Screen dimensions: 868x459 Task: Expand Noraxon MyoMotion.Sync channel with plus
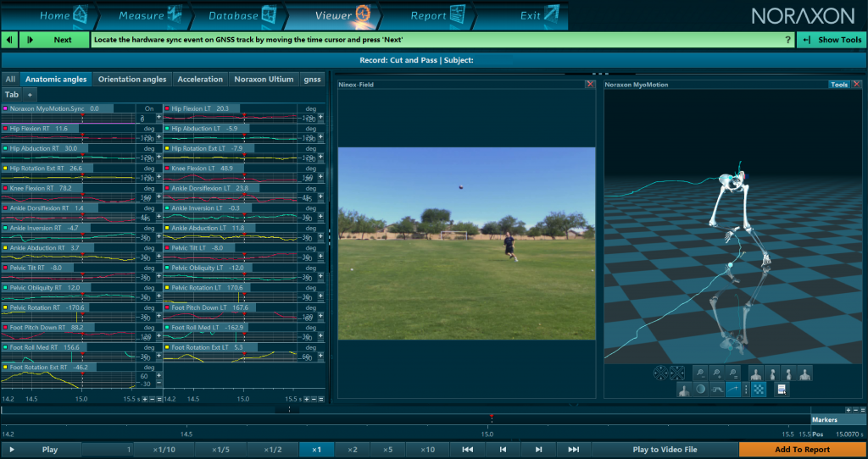pyautogui.click(x=159, y=117)
